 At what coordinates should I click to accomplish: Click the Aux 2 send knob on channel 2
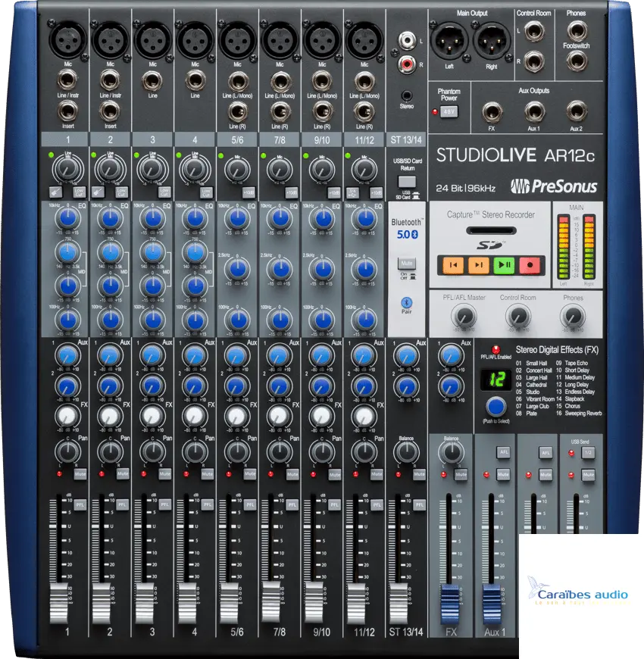pyautogui.click(x=110, y=386)
